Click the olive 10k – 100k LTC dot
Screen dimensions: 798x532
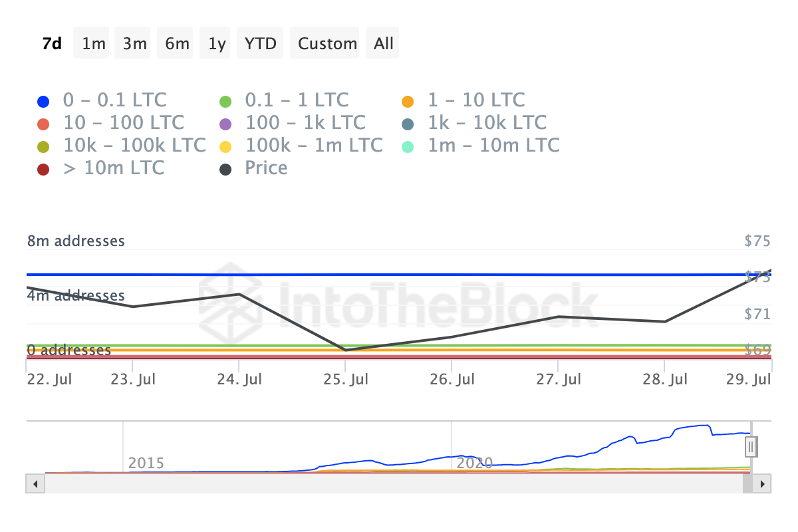pos(43,147)
